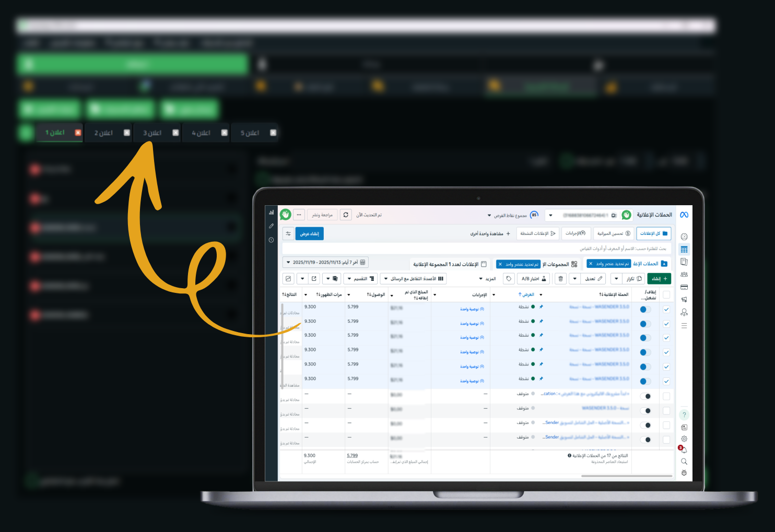Click the trash delete icon in toolbar

point(560,279)
